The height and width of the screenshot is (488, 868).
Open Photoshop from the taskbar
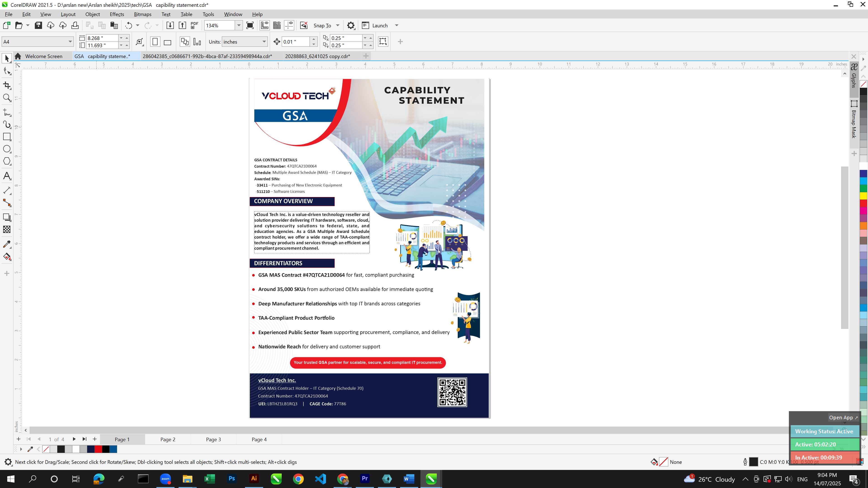[231, 479]
